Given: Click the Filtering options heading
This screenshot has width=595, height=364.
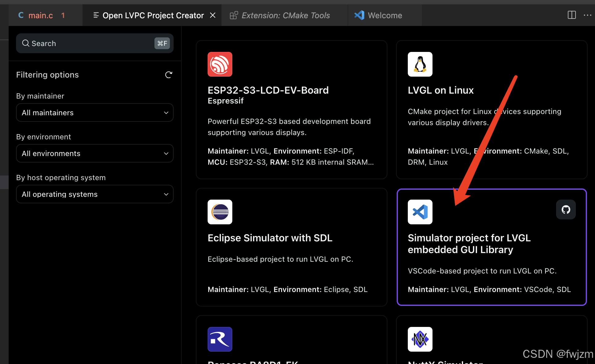Looking at the screenshot, I should click(47, 75).
